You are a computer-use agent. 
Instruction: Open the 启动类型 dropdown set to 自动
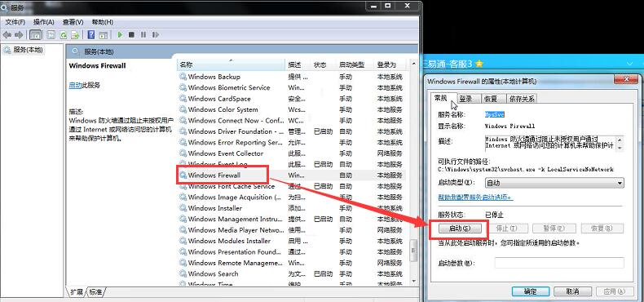point(554,183)
